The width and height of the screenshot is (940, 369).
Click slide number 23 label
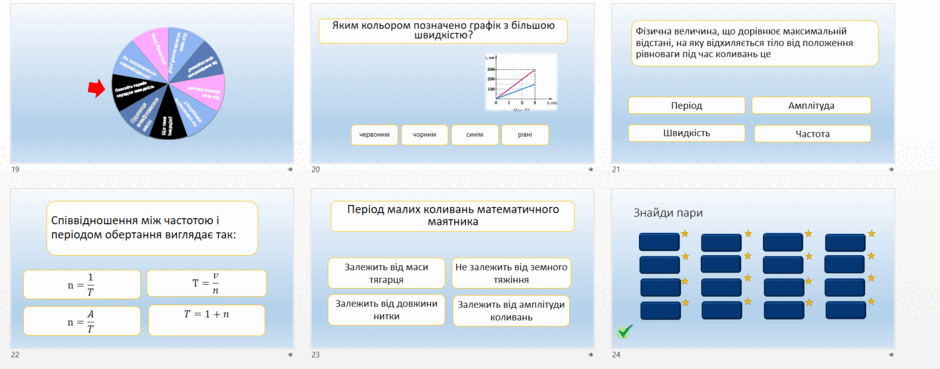316,355
